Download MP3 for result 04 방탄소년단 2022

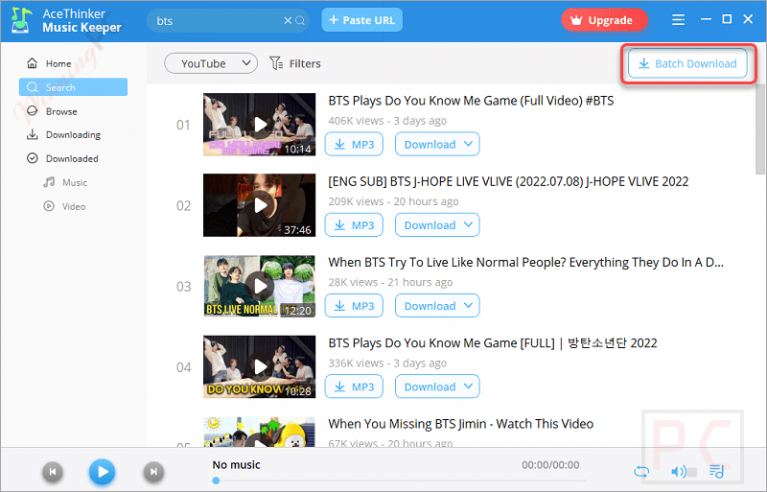coord(354,386)
